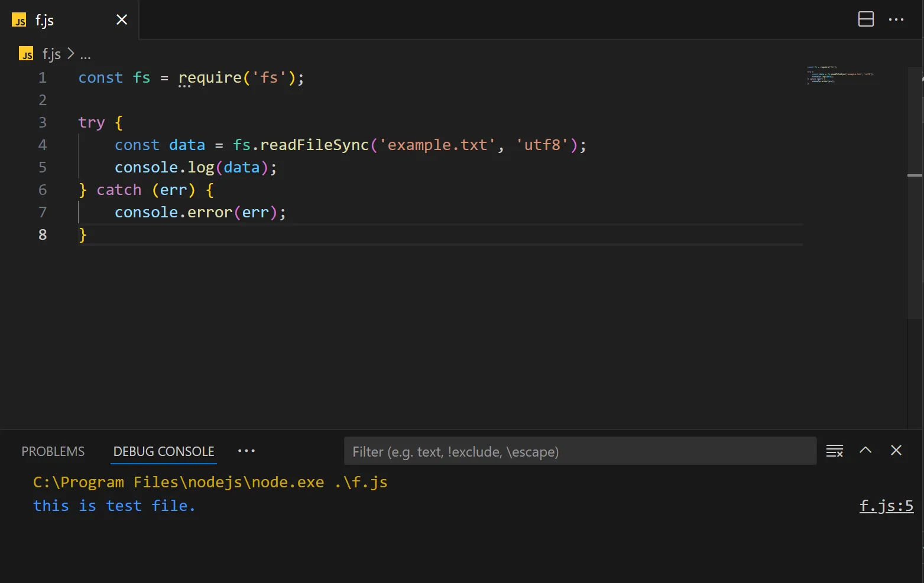Click the code minimap preview
Screen dimensions: 924x583
pyautogui.click(x=840, y=76)
